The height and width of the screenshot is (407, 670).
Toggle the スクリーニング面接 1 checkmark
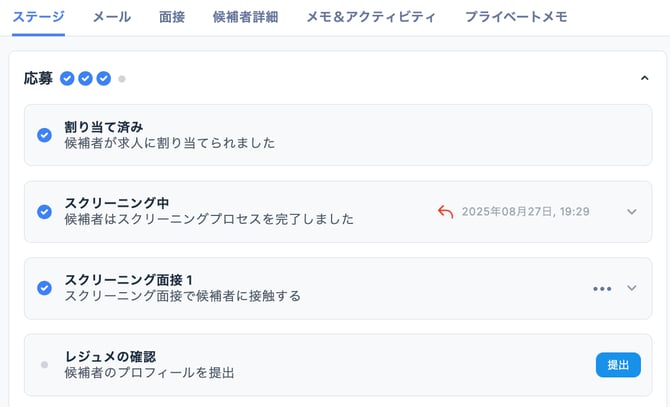pyautogui.click(x=44, y=288)
